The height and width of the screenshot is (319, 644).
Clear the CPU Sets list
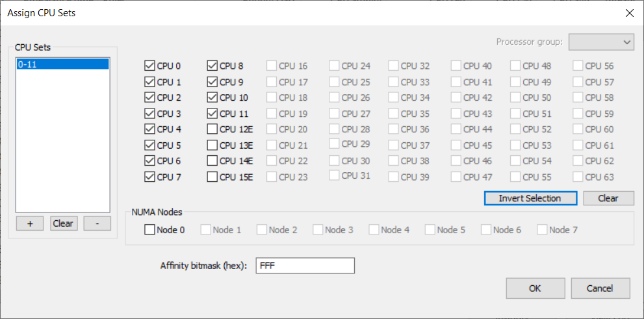point(63,223)
